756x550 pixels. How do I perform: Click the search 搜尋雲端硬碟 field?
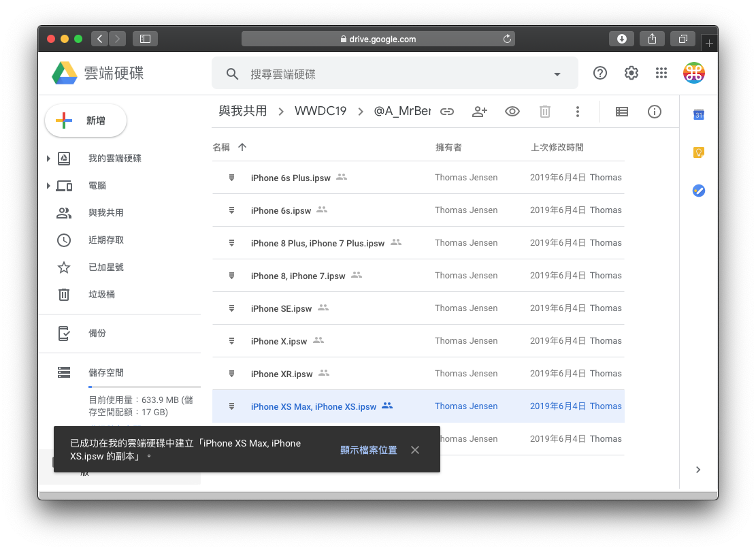pos(395,74)
